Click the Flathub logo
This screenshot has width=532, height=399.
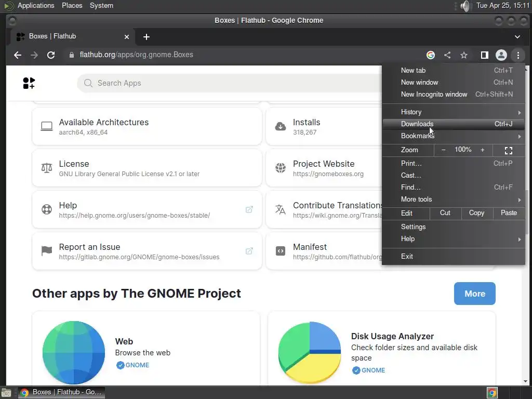click(x=29, y=83)
